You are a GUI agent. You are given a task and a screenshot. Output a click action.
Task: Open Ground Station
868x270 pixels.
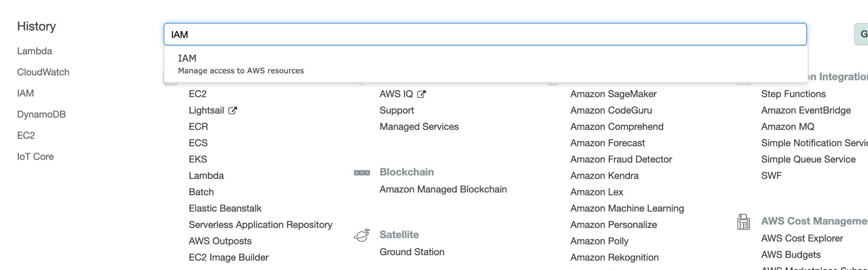[x=412, y=252]
